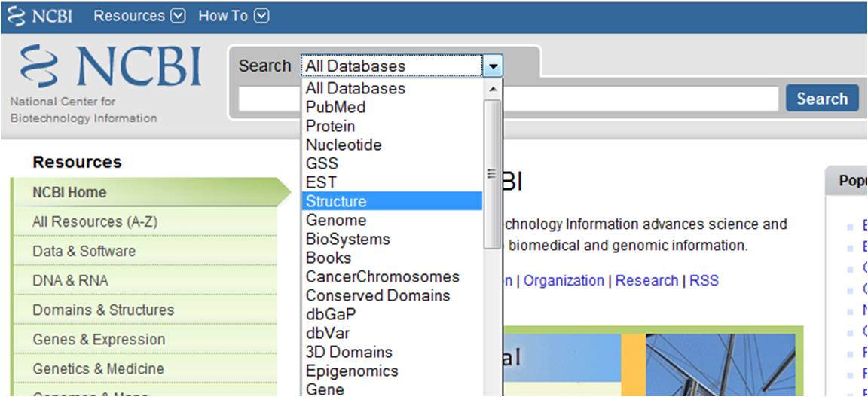Click the Research link
This screenshot has width=868, height=397.
[x=646, y=281]
